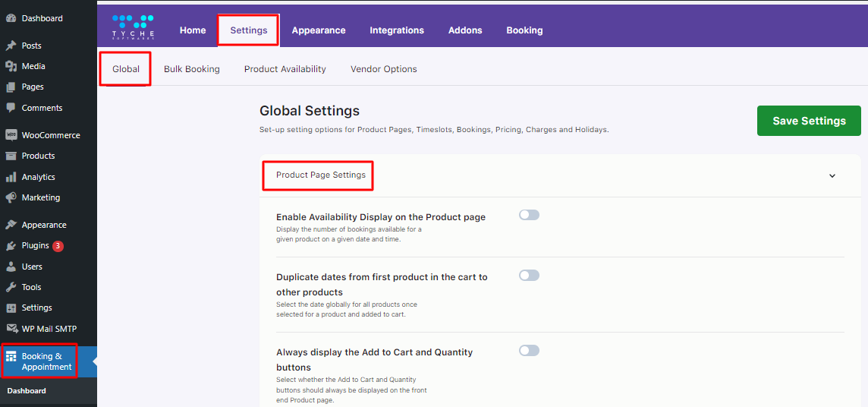
Task: Click the Comments bubble icon
Action: tap(11, 108)
